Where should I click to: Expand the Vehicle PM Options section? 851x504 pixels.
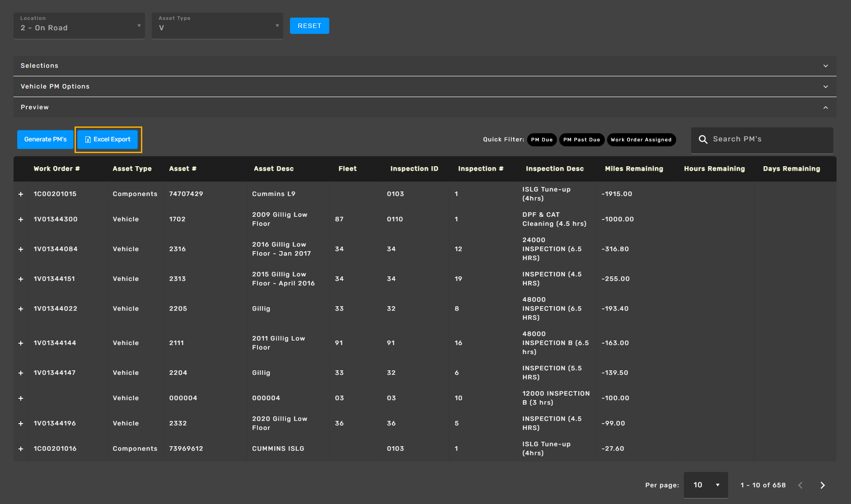[425, 87]
